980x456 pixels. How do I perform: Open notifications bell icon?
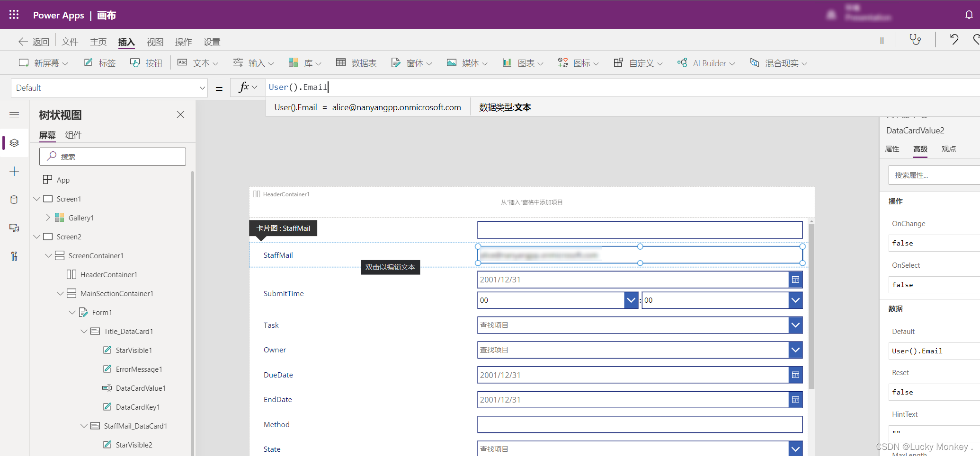[969, 15]
